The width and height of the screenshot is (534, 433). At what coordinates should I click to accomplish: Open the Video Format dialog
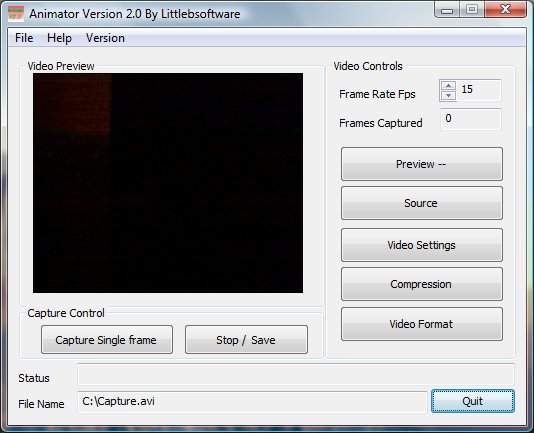[422, 324]
